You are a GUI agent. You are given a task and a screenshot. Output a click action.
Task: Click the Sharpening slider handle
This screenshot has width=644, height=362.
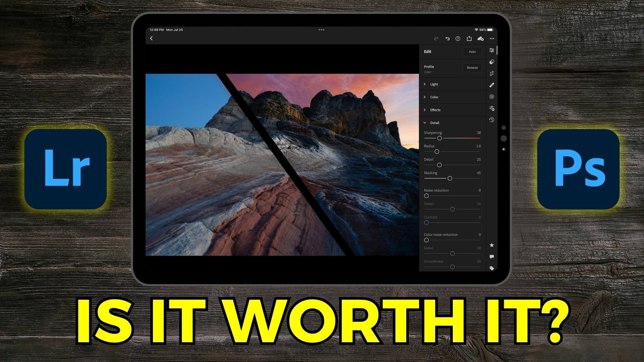click(439, 138)
